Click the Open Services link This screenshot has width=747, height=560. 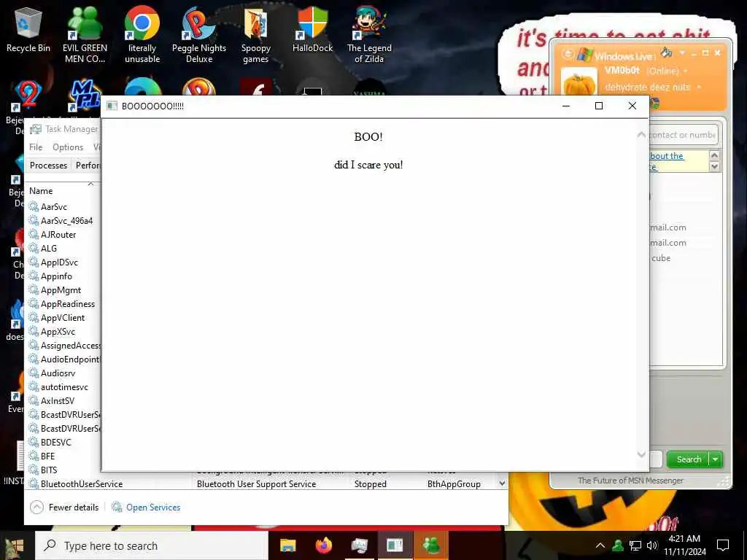(153, 507)
